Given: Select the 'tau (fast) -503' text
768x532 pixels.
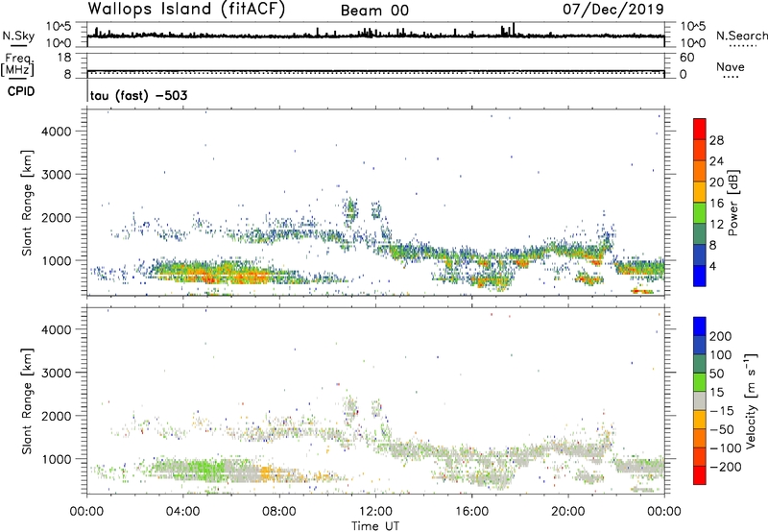Looking at the screenshot, I should pos(138,95).
